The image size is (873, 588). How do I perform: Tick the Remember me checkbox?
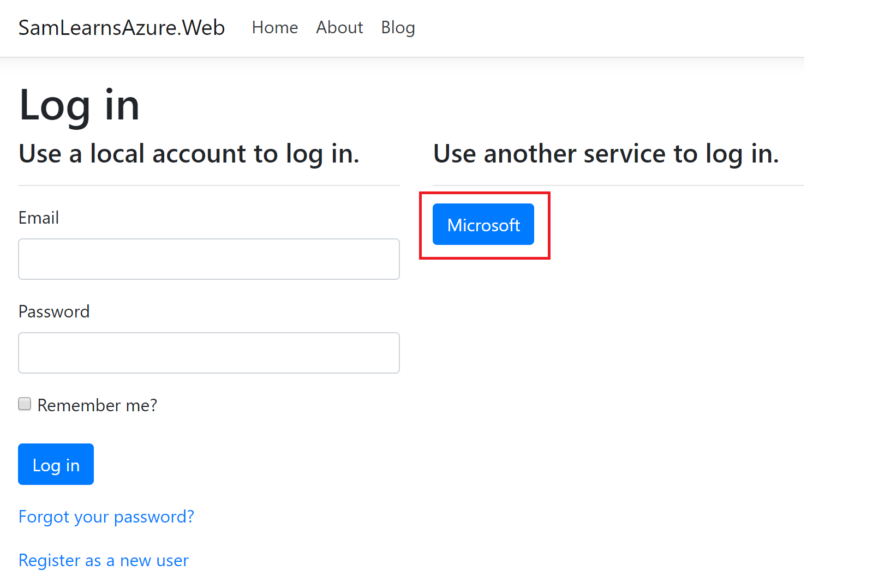pyautogui.click(x=25, y=404)
